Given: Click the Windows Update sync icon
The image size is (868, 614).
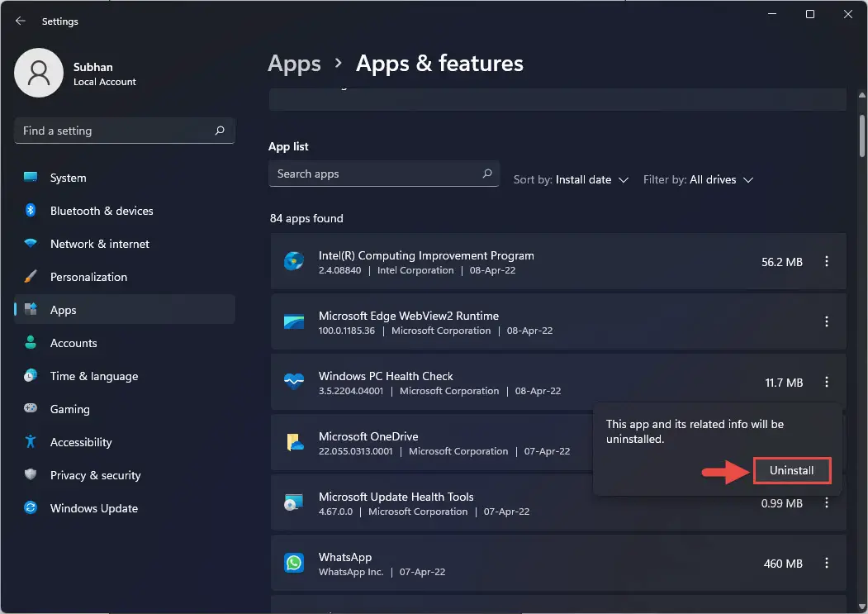Looking at the screenshot, I should (31, 507).
